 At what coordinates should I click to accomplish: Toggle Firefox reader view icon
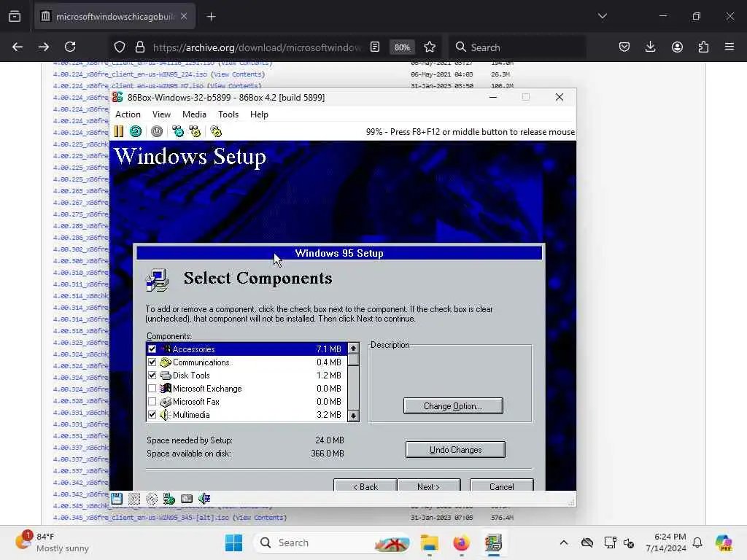[x=375, y=47]
